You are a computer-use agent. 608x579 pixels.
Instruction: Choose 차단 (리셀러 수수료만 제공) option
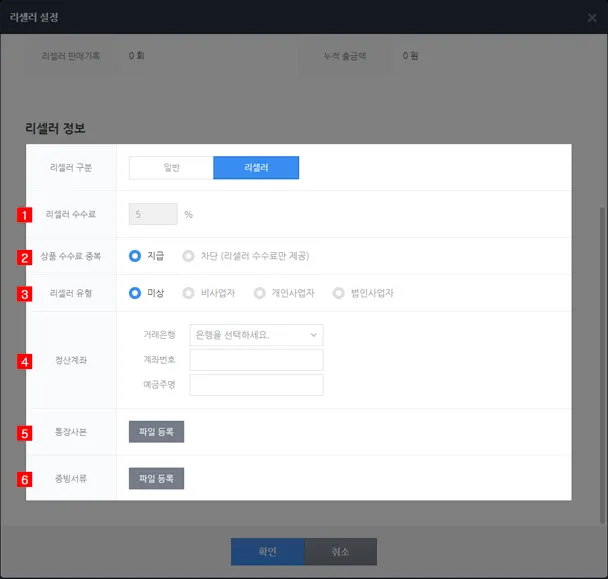point(188,256)
